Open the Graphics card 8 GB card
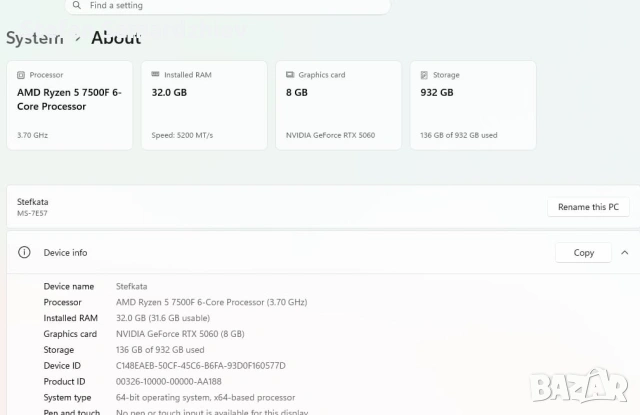The height and width of the screenshot is (415, 640). pyautogui.click(x=338, y=105)
